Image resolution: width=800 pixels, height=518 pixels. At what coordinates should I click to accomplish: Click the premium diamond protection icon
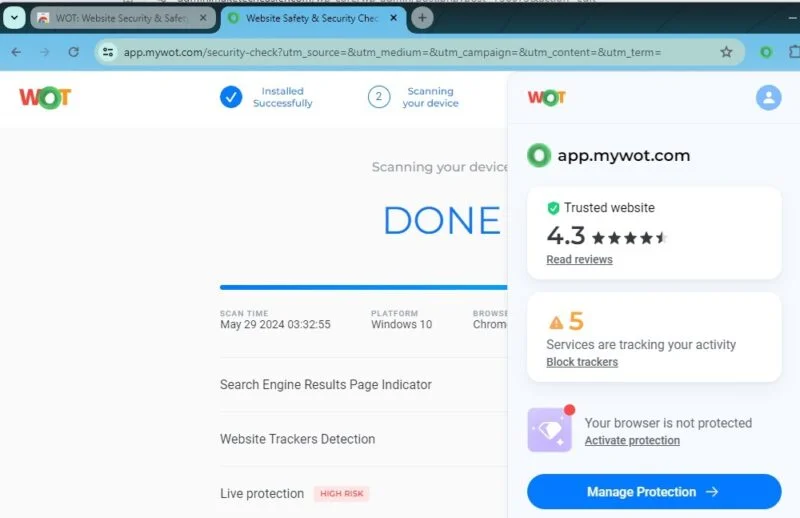550,429
